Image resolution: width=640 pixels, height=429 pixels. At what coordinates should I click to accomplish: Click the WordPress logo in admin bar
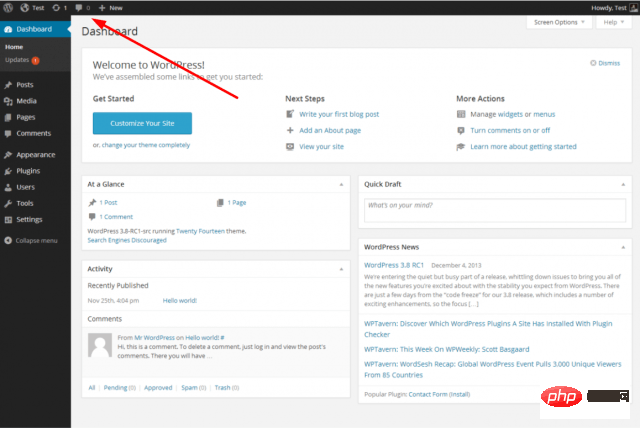(8, 7)
